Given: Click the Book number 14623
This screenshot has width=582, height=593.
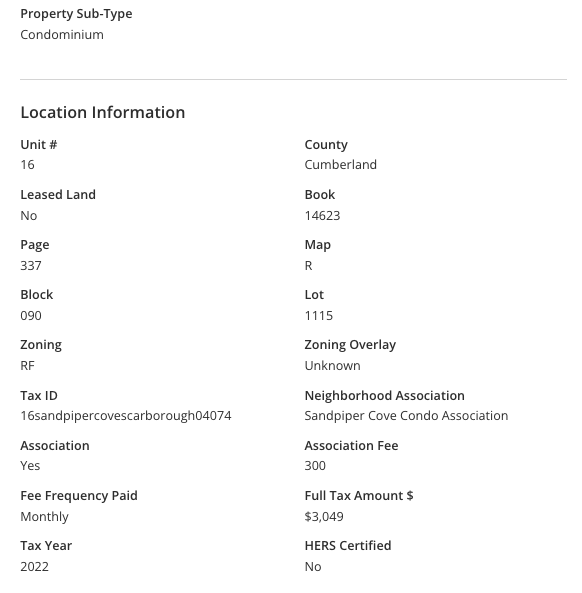Looking at the screenshot, I should tap(322, 216).
